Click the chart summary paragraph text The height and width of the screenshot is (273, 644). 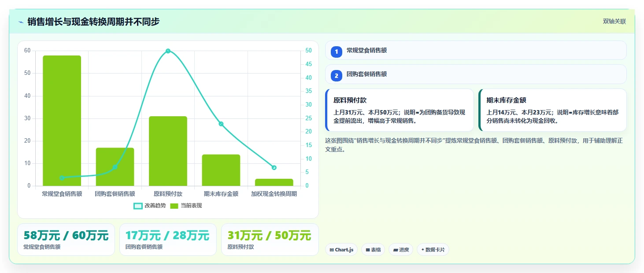pyautogui.click(x=474, y=145)
